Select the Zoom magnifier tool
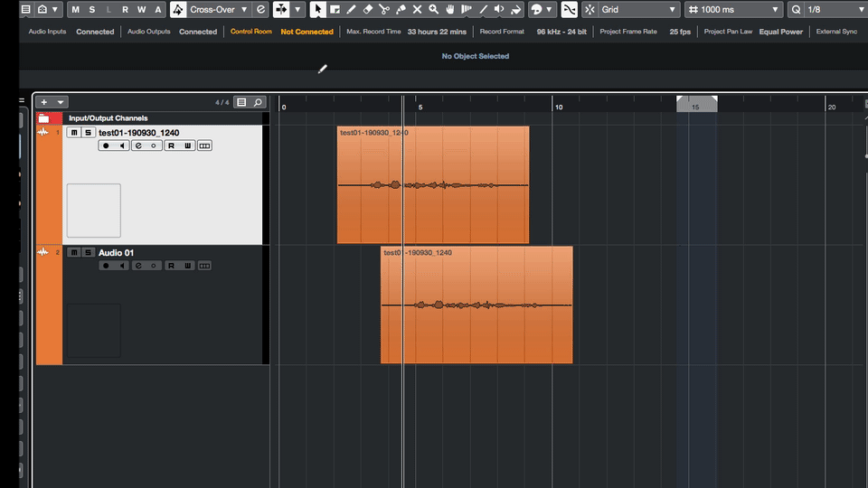 (433, 9)
